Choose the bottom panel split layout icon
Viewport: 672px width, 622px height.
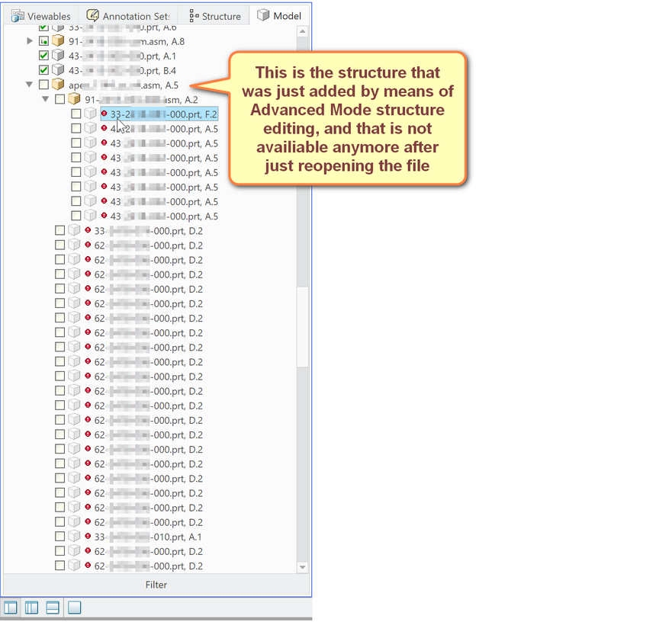[x=53, y=608]
